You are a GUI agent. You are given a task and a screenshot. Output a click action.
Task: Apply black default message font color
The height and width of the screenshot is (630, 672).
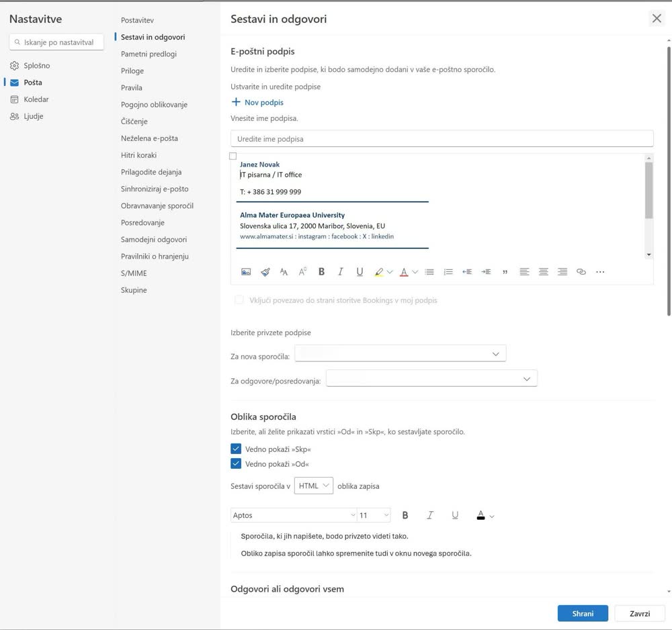pos(481,515)
